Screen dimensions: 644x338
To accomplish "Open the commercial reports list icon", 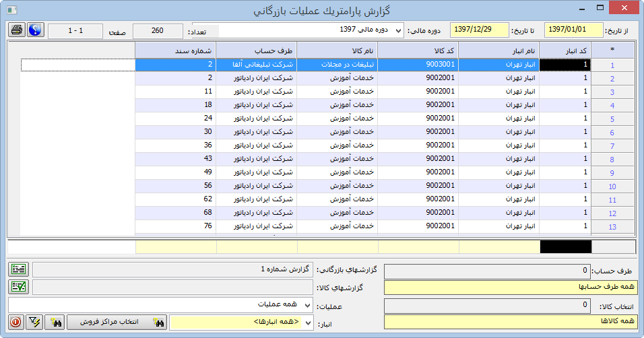I will click(x=18, y=269).
